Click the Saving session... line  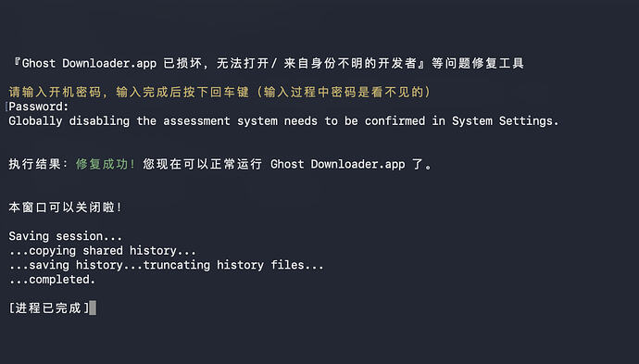click(x=65, y=236)
